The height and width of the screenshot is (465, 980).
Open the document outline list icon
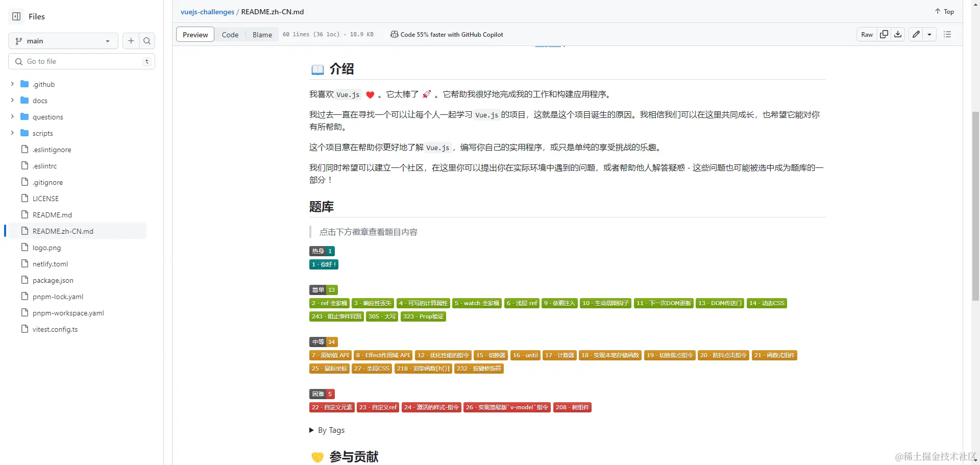pos(947,34)
